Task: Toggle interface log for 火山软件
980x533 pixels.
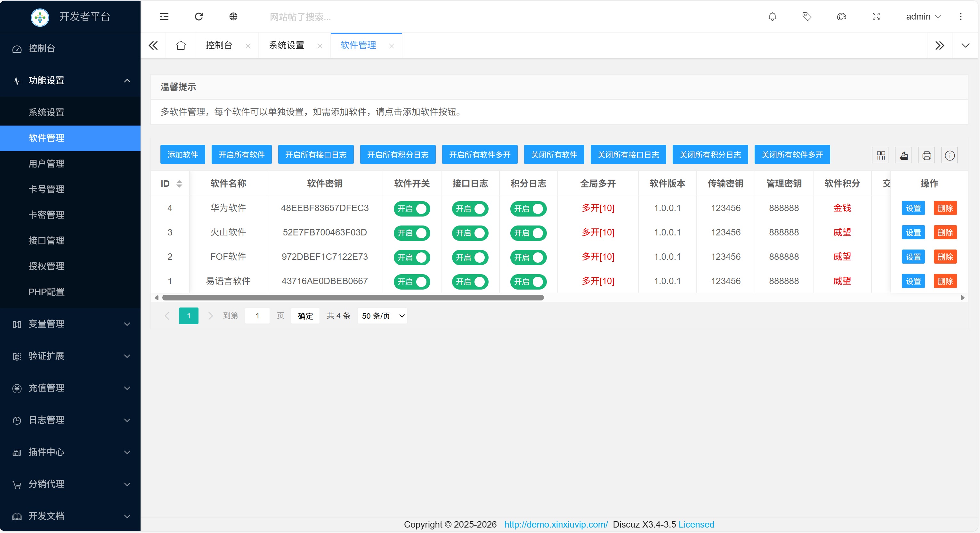Action: [470, 233]
